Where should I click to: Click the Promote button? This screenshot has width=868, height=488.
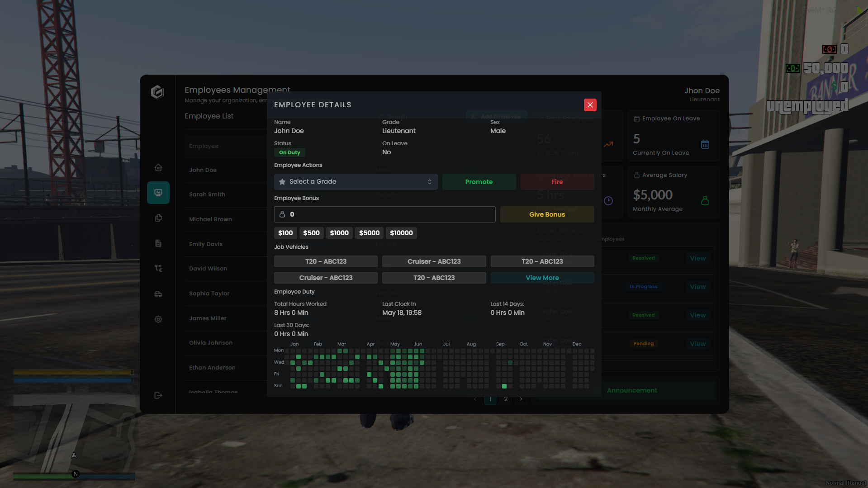(479, 182)
